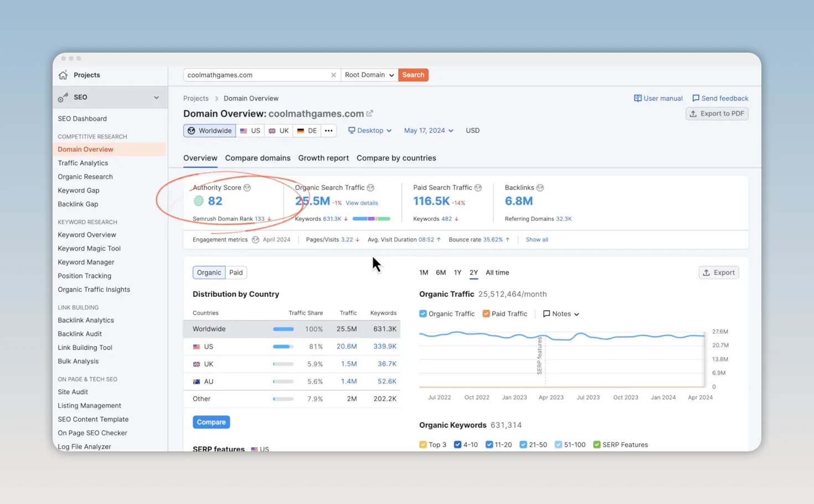Viewport: 814px width, 504px height.
Task: Click Backlinks info icon
Action: click(x=540, y=188)
